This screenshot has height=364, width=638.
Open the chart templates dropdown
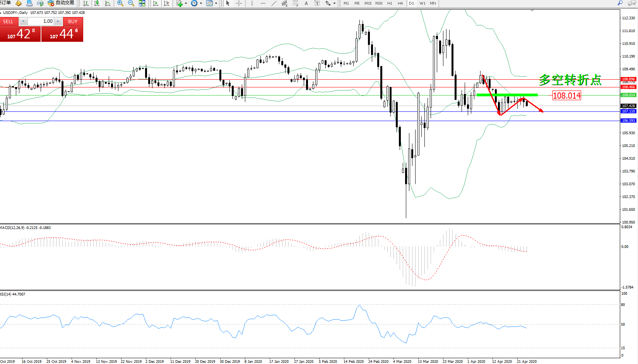[x=216, y=3]
